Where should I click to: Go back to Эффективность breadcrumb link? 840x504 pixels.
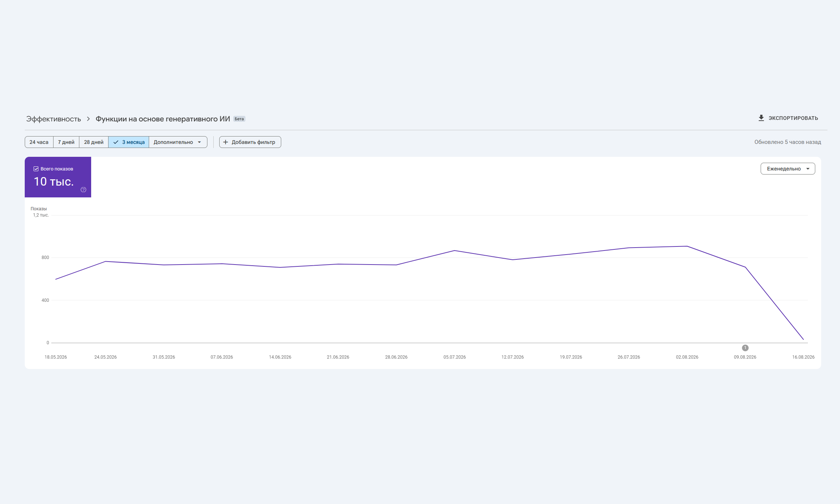click(x=54, y=119)
